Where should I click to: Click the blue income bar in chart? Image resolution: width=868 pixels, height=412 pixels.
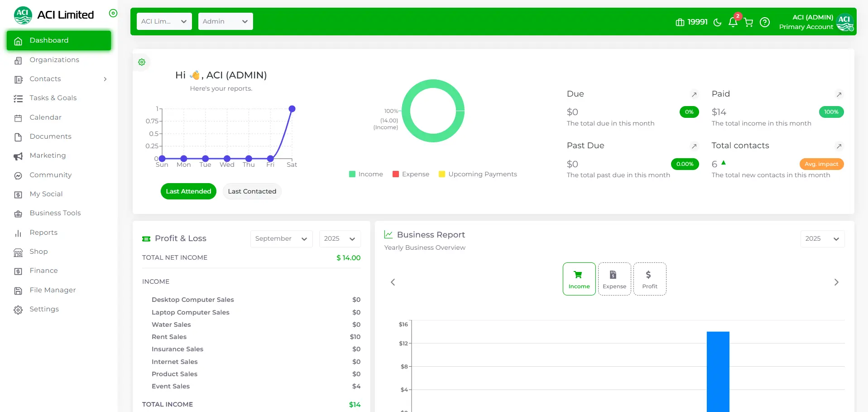coord(718,372)
